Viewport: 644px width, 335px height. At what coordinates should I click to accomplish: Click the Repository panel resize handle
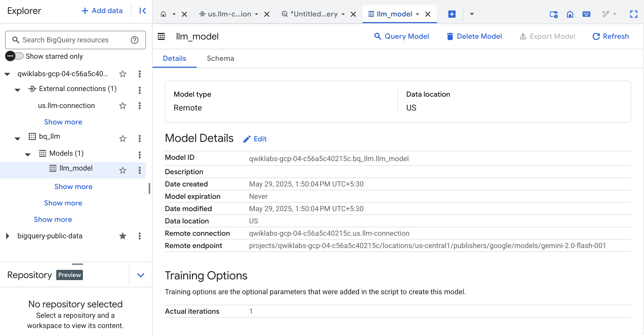tap(77, 264)
